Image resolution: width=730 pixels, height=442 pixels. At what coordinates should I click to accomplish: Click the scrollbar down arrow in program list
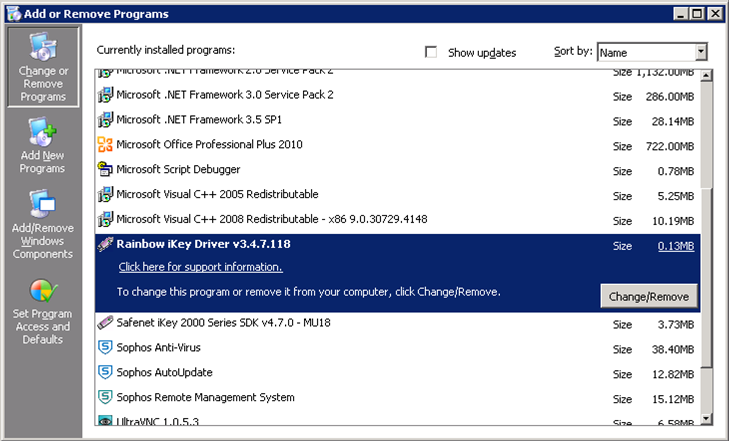click(707, 419)
